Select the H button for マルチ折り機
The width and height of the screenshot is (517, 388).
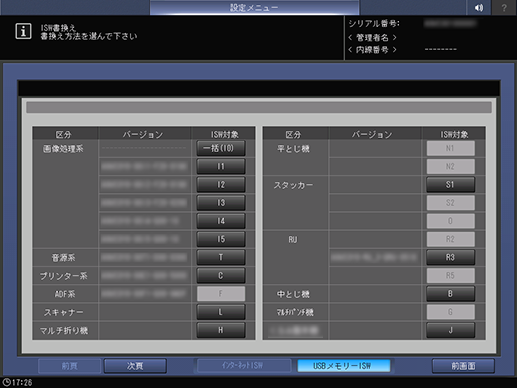click(x=221, y=330)
